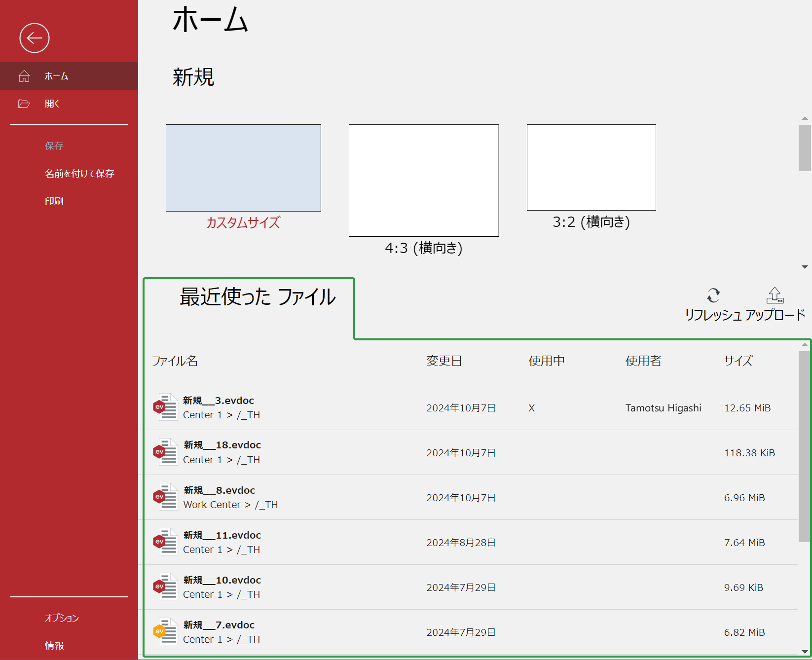
Task: Click the X in 使用中 column
Action: (532, 408)
